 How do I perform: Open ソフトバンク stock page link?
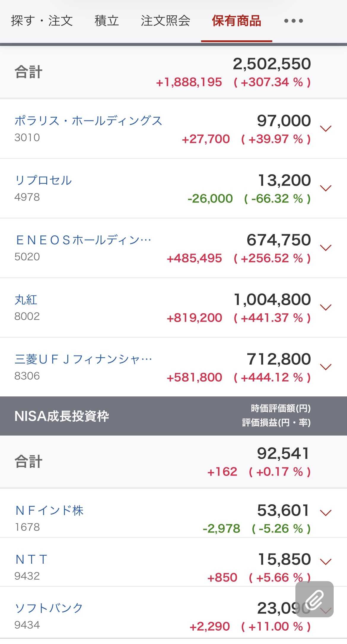[49, 608]
